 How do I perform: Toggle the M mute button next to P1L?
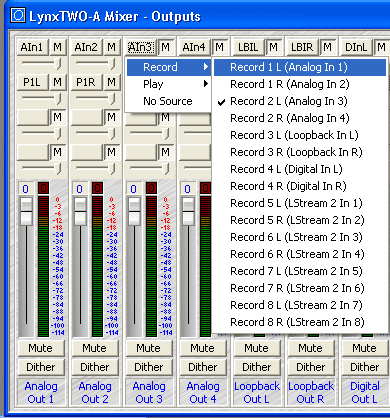pos(58,82)
